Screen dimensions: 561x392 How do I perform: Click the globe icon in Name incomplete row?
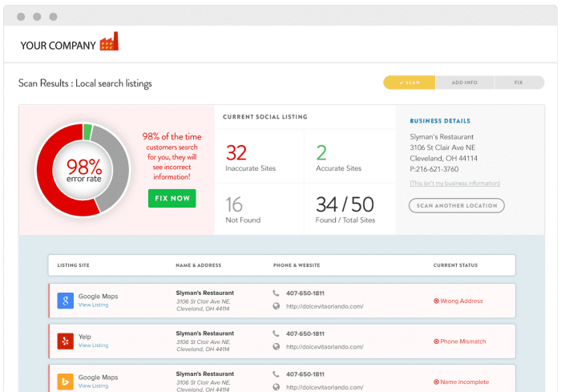click(276, 387)
